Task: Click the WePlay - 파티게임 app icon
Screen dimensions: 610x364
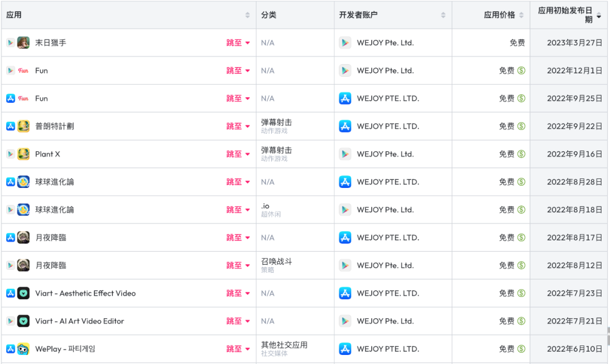Action: pos(23,349)
